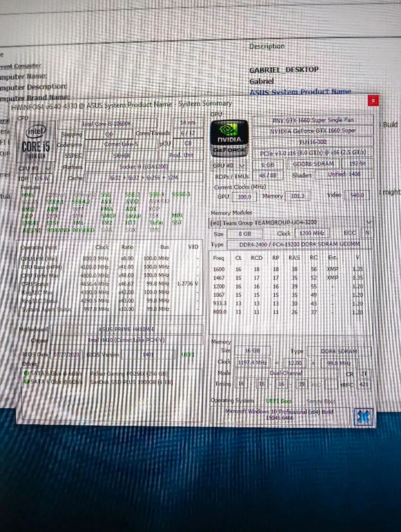This screenshot has width=401, height=532.
Task: Click the PCIe v3.0 x16 bus field
Action: tap(313, 153)
